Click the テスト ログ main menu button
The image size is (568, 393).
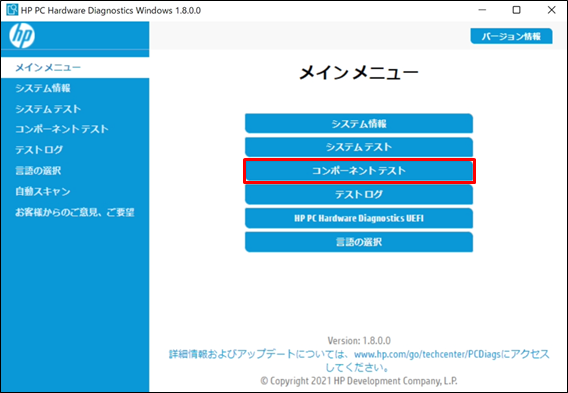click(359, 195)
